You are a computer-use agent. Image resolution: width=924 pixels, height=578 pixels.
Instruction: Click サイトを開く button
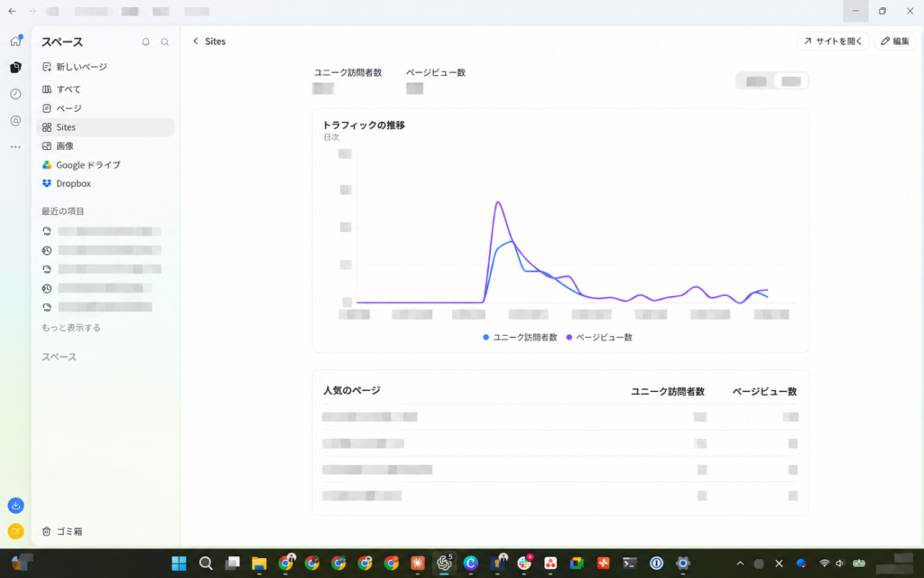click(833, 42)
